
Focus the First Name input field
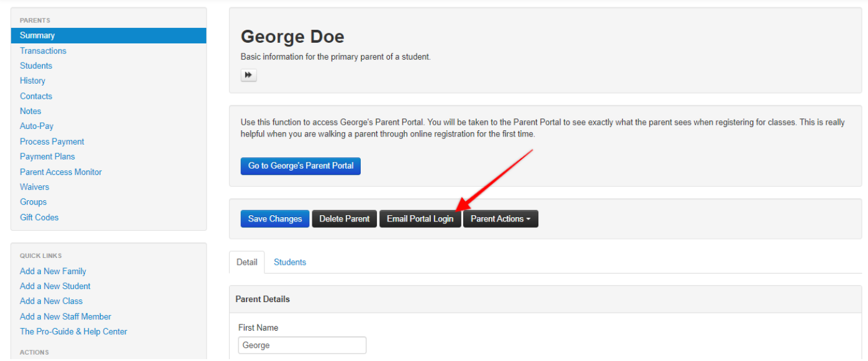coord(302,345)
